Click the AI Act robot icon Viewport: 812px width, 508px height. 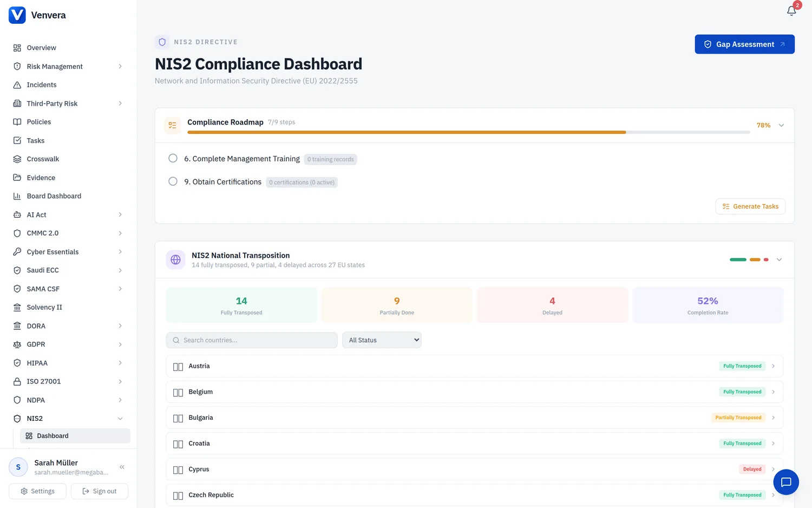click(17, 215)
